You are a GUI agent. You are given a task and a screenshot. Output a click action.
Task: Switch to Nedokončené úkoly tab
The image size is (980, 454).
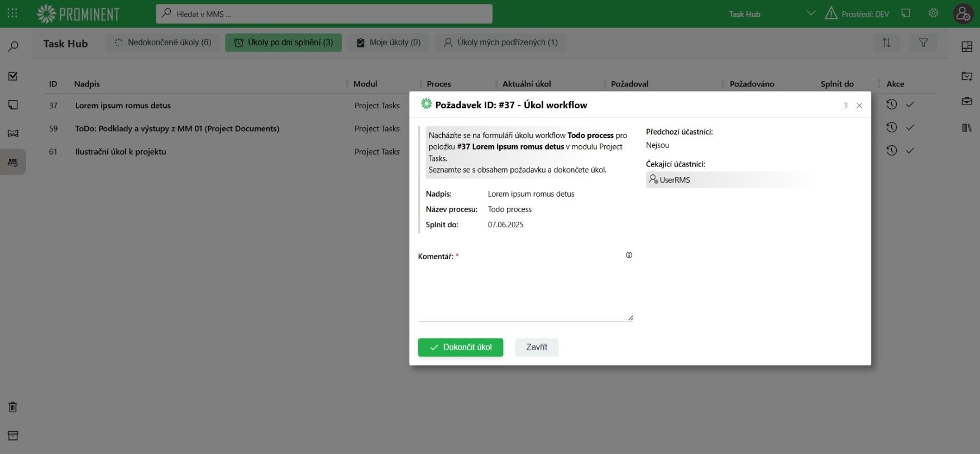tap(162, 42)
